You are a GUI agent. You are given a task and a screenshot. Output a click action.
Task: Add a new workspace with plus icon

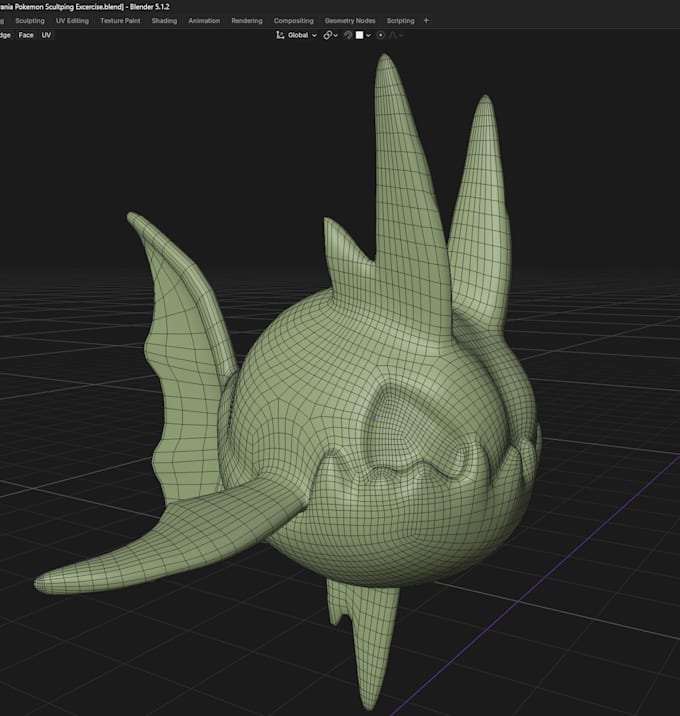[x=426, y=21]
